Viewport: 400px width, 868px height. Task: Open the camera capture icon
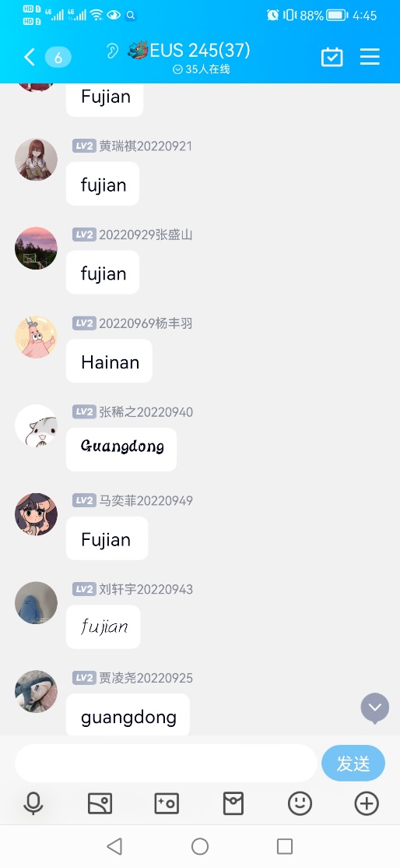pyautogui.click(x=167, y=803)
